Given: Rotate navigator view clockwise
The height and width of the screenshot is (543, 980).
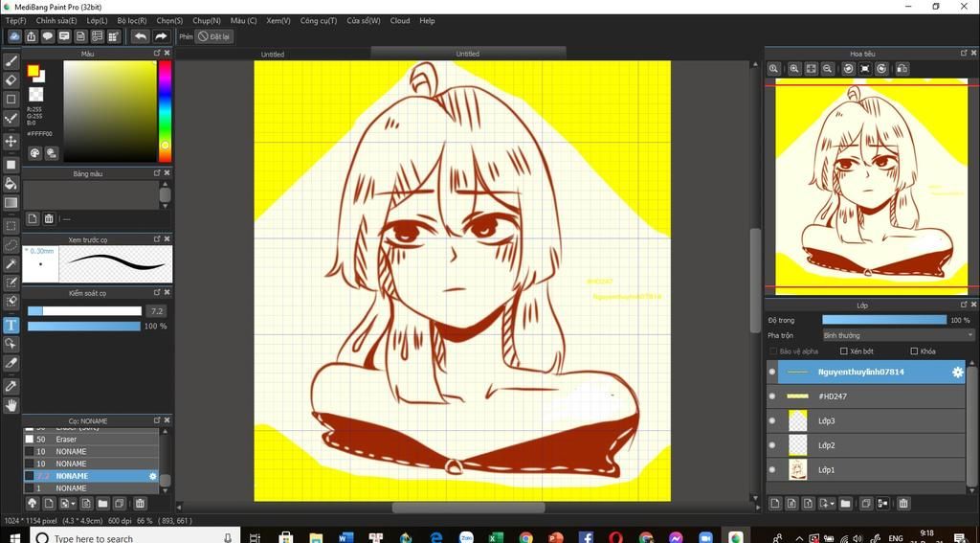Looking at the screenshot, I should [x=881, y=69].
